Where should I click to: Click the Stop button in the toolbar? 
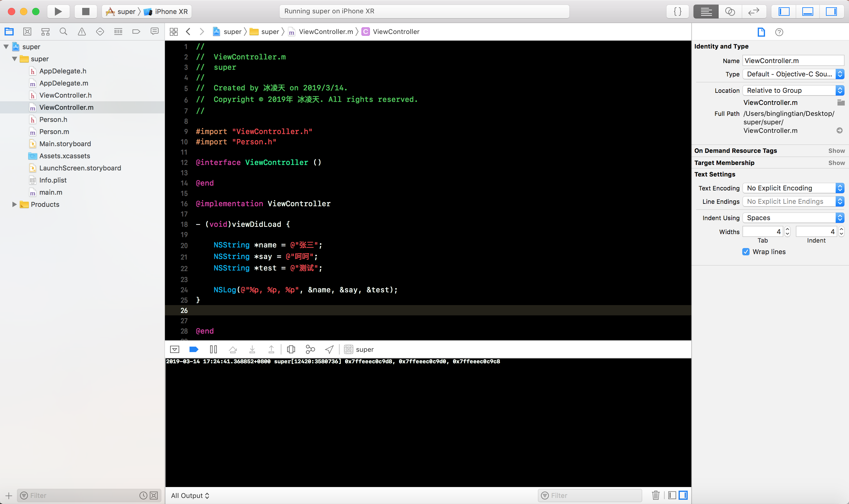coord(86,12)
